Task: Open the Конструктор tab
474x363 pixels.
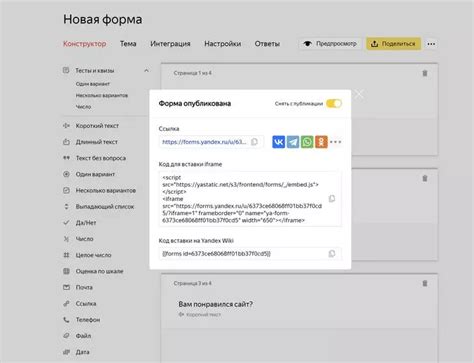Action: pos(85,44)
